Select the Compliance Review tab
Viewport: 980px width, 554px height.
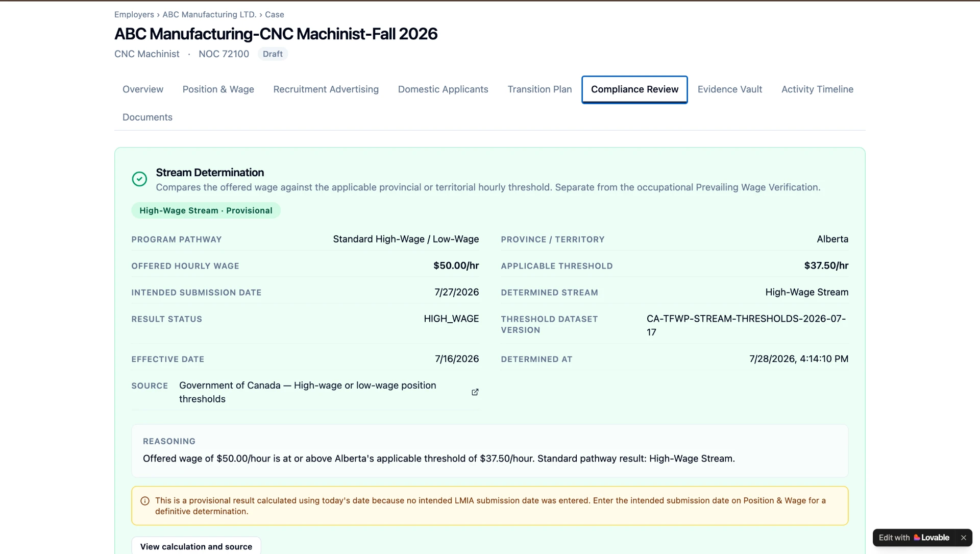point(634,89)
